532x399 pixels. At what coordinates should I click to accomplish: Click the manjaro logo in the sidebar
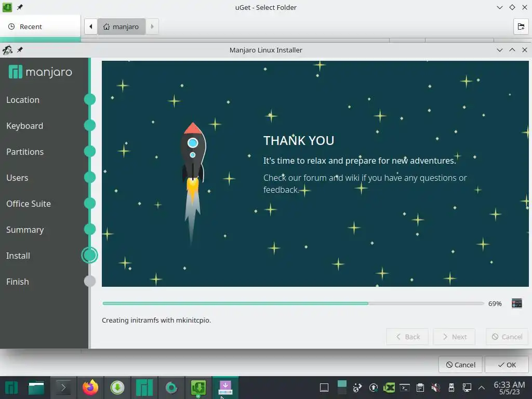[x=41, y=72]
